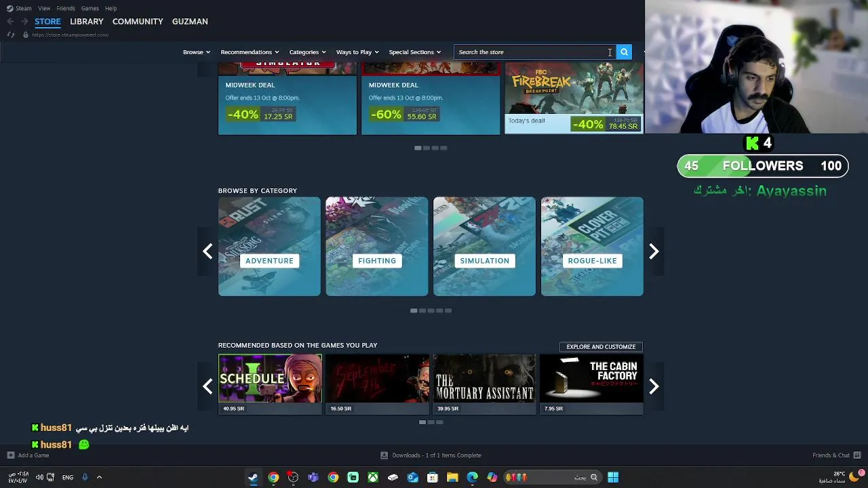Switch to the LIBRARY tab

click(87, 22)
